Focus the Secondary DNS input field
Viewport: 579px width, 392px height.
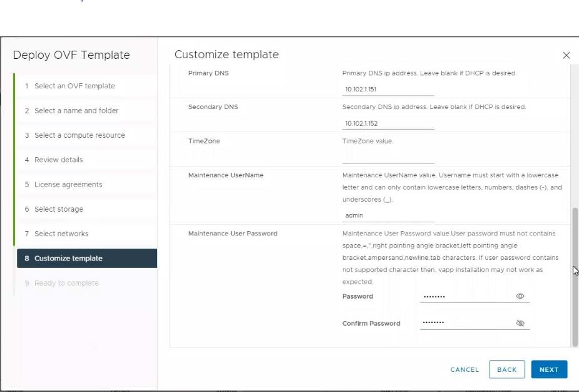388,123
